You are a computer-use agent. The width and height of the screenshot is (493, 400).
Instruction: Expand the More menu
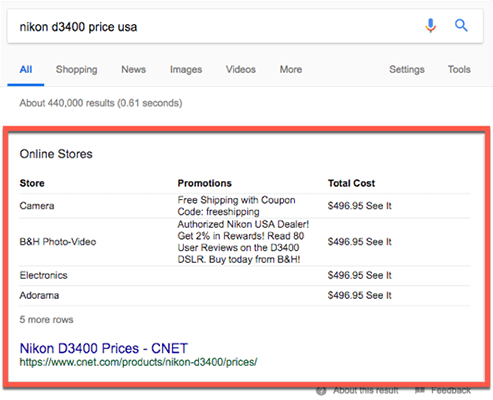291,69
